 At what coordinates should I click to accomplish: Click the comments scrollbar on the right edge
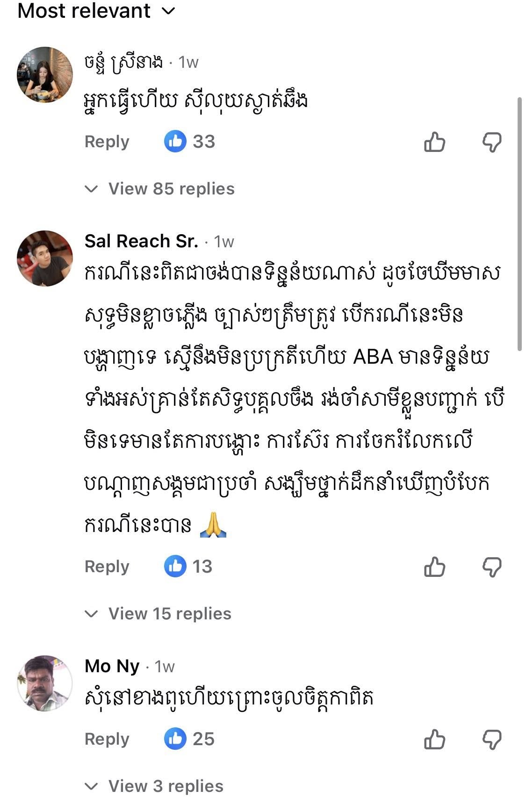pyautogui.click(x=519, y=224)
